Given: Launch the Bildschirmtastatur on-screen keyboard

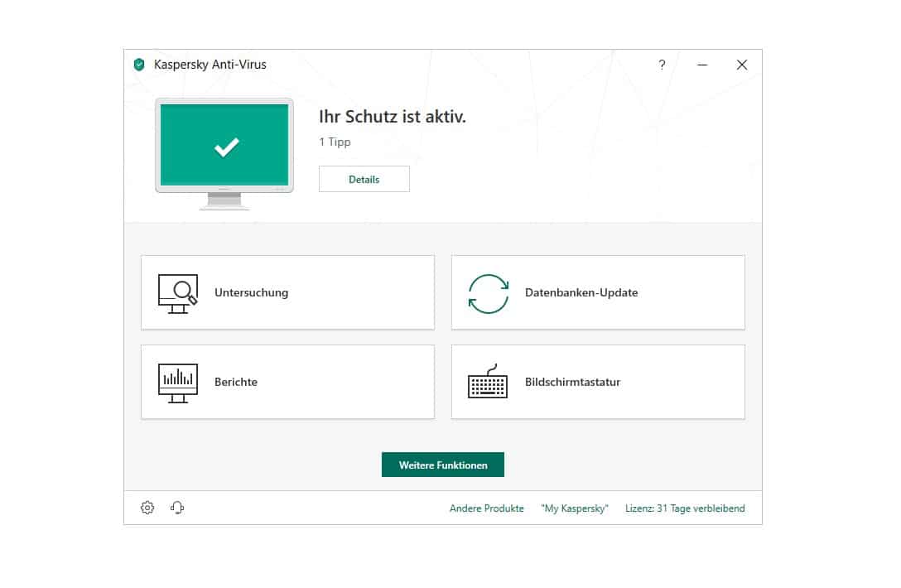Looking at the screenshot, I should click(598, 382).
